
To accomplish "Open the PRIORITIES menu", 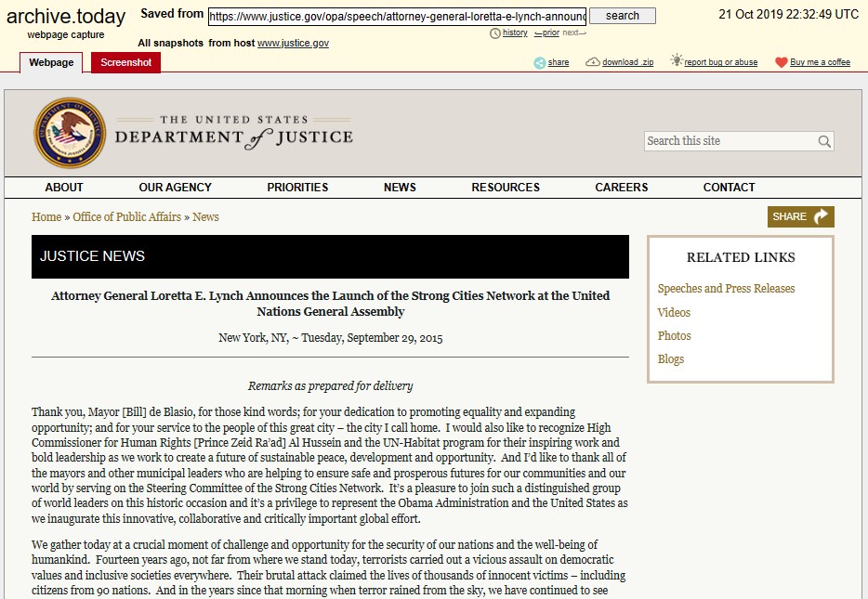I will 297,188.
